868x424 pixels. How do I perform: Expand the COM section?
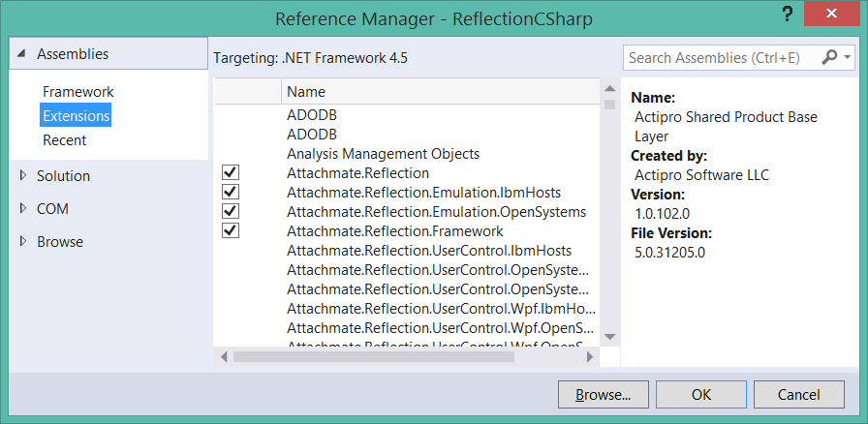click(x=22, y=209)
